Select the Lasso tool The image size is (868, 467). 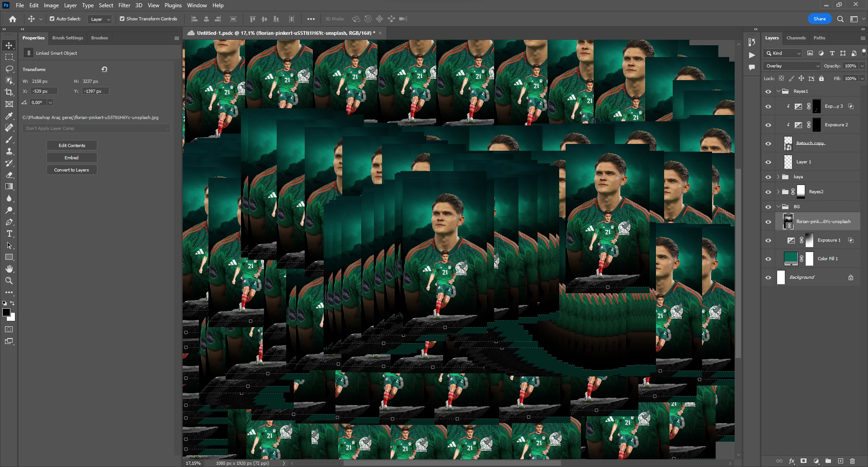(x=9, y=69)
